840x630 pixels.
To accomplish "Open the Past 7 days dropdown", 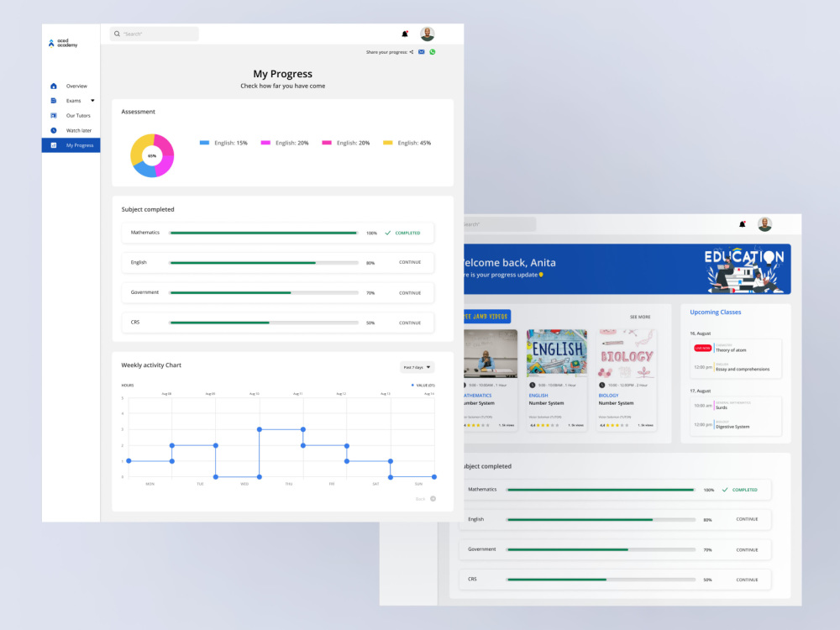I will click(417, 368).
